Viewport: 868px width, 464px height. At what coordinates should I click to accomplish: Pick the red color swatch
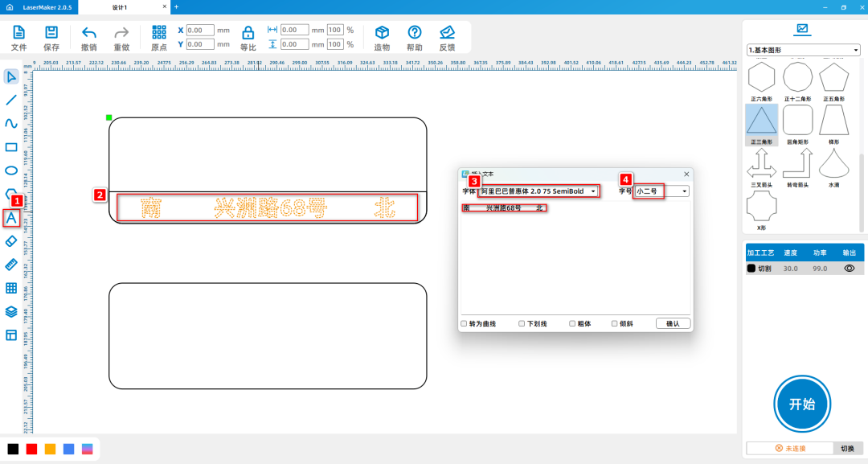point(31,449)
